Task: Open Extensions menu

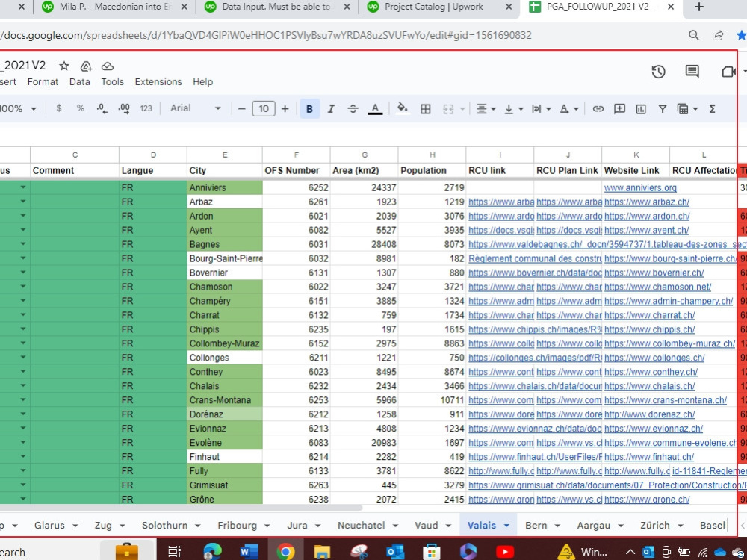Action: 158,82
